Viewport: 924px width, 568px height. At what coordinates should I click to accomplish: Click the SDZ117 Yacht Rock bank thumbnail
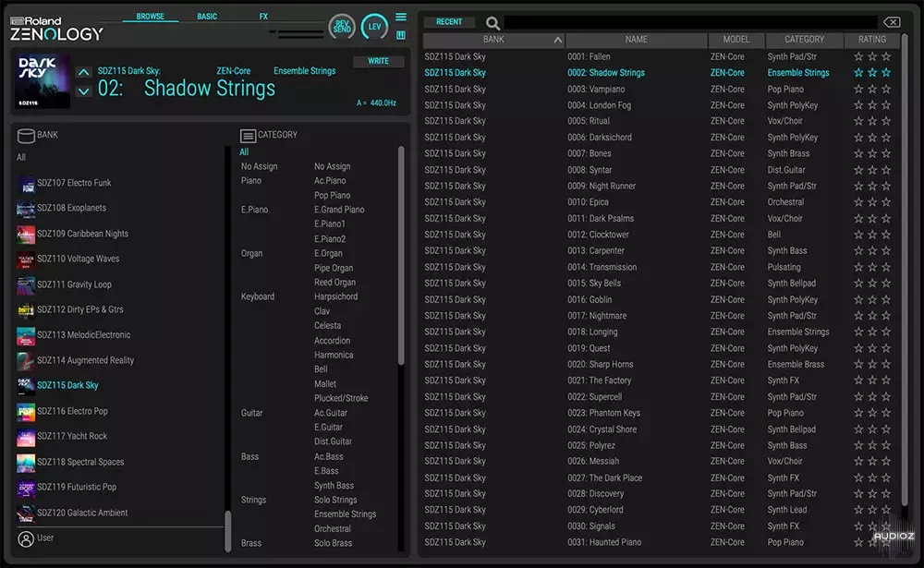point(26,437)
